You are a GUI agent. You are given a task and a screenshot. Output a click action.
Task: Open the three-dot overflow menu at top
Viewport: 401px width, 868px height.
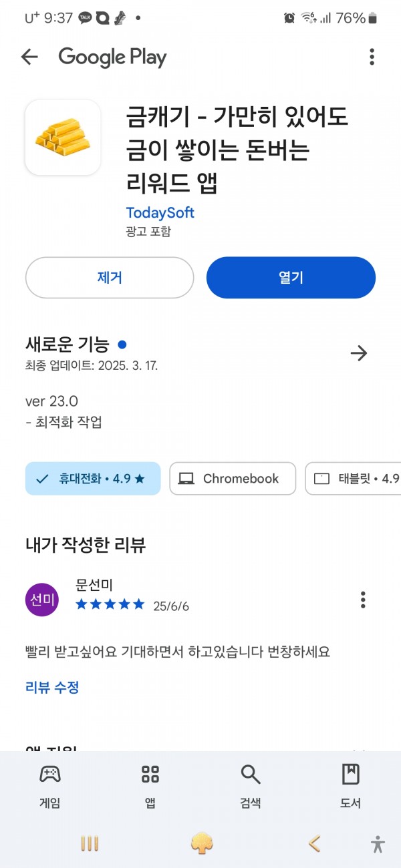tap(372, 57)
